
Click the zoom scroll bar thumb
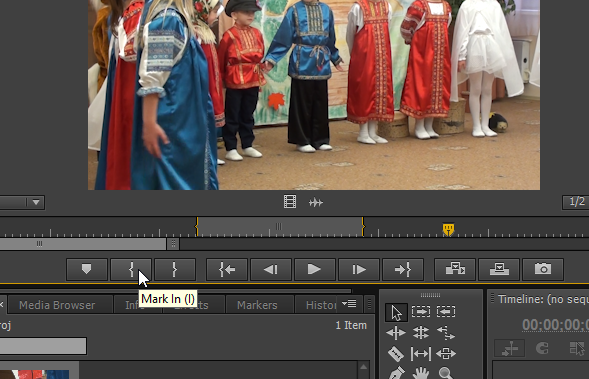pyautogui.click(x=83, y=244)
